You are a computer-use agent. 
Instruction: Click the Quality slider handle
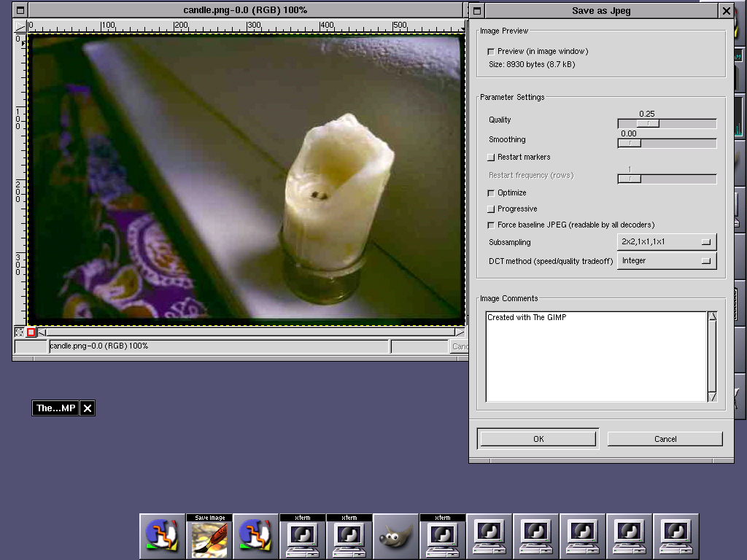point(647,124)
